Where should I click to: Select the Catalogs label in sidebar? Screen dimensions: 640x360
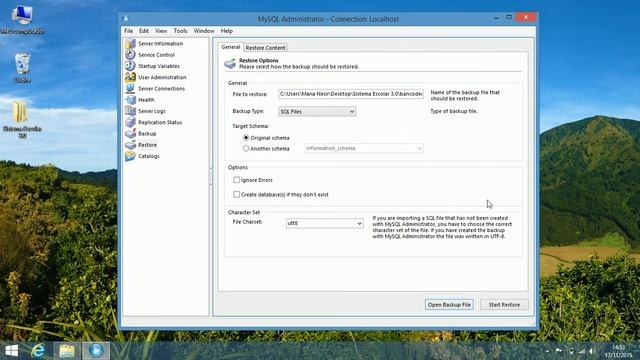pos(149,156)
